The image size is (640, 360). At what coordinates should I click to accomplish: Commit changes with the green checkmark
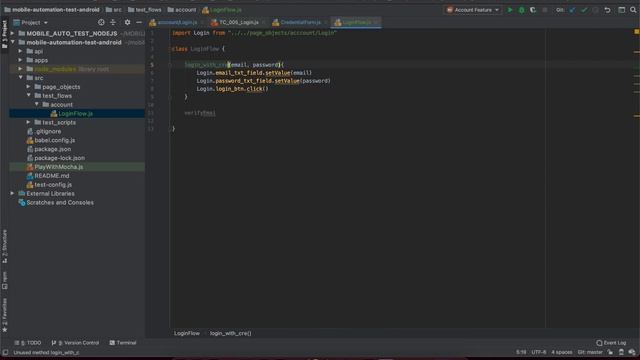584,10
